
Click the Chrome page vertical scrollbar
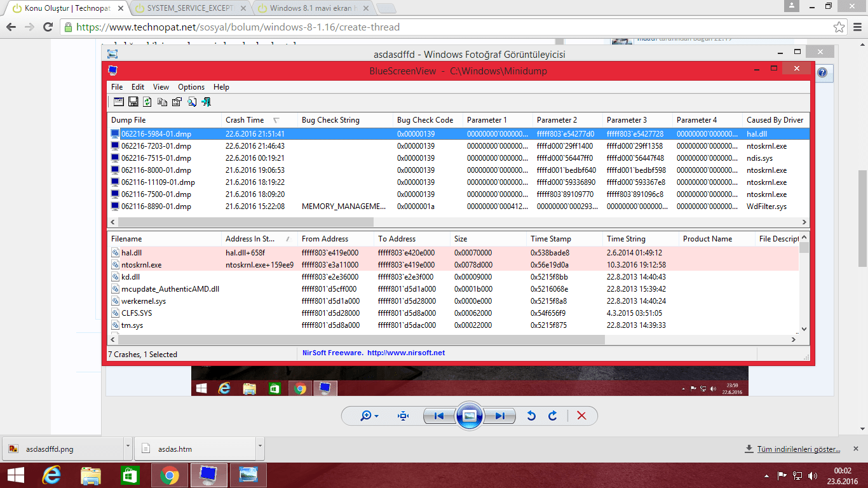pyautogui.click(x=863, y=219)
